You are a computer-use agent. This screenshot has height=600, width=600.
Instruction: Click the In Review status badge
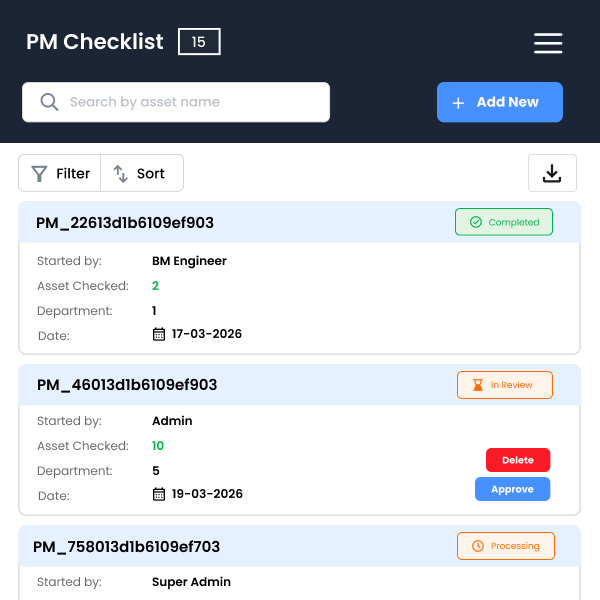click(504, 385)
